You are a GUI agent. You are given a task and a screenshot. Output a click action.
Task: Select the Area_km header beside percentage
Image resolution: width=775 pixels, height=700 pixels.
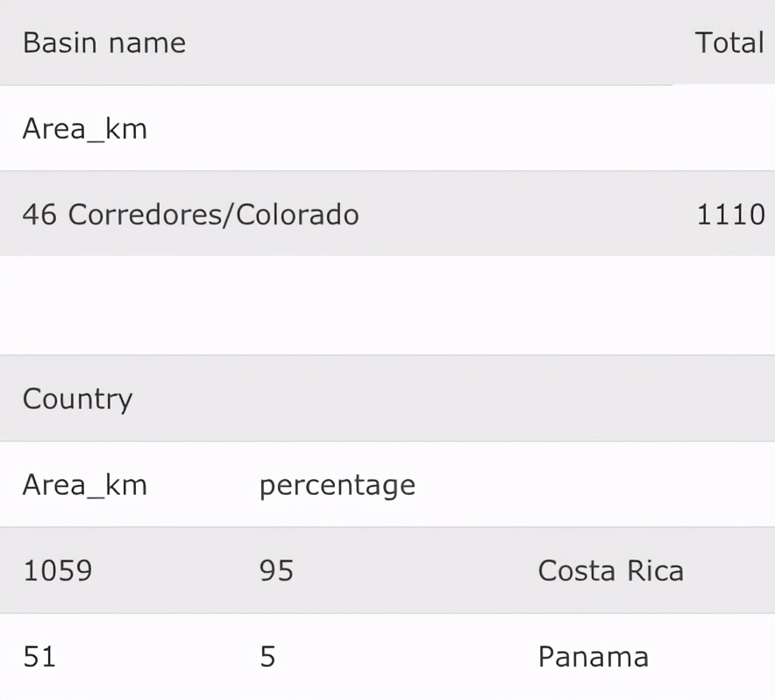click(x=84, y=485)
